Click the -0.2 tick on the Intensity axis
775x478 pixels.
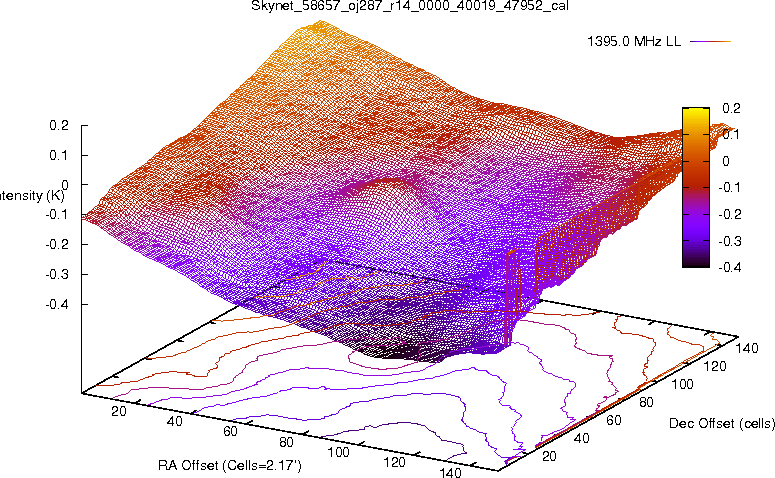pyautogui.click(x=57, y=244)
